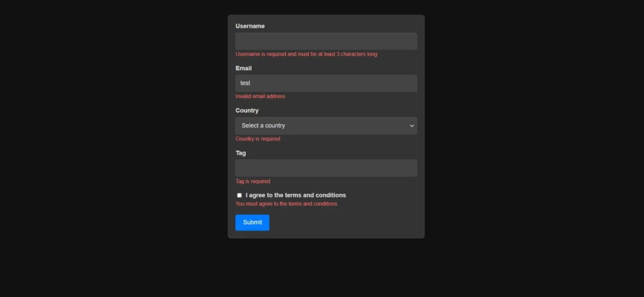The image size is (644, 297).
Task: Click the username length error message
Action: 306,55
